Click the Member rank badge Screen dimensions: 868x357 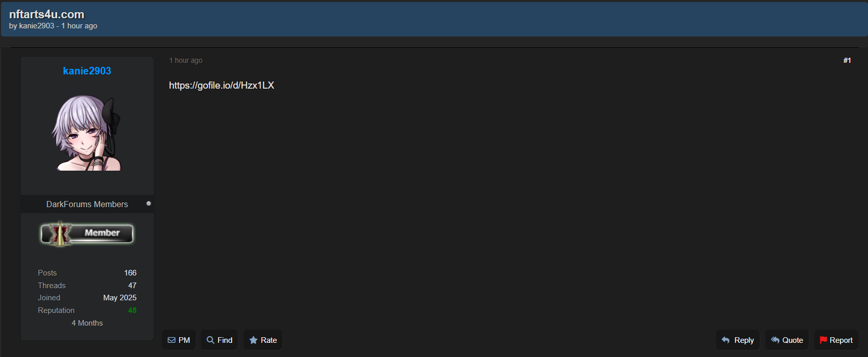tap(87, 233)
